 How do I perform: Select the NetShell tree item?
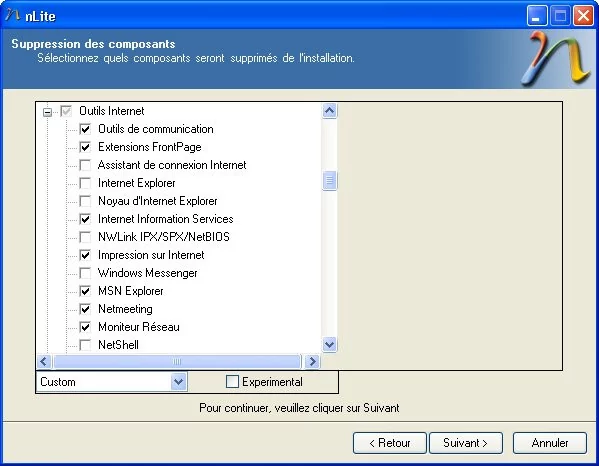[x=118, y=345]
